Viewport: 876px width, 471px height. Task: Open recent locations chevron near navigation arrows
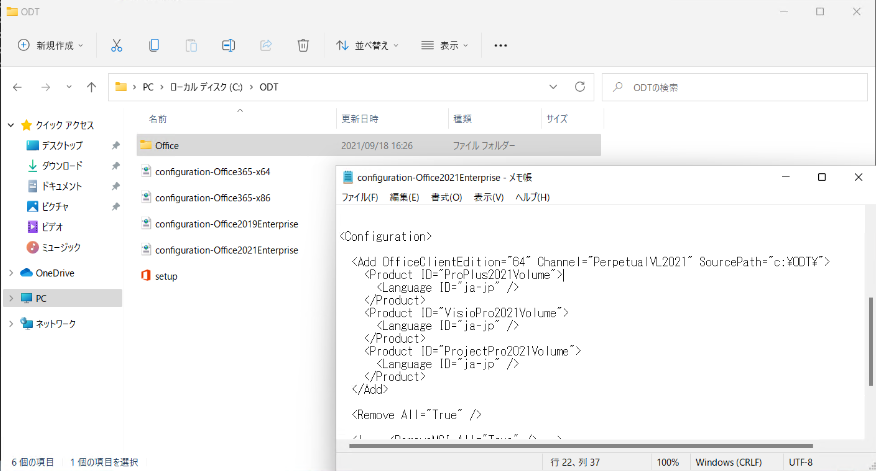click(x=69, y=87)
